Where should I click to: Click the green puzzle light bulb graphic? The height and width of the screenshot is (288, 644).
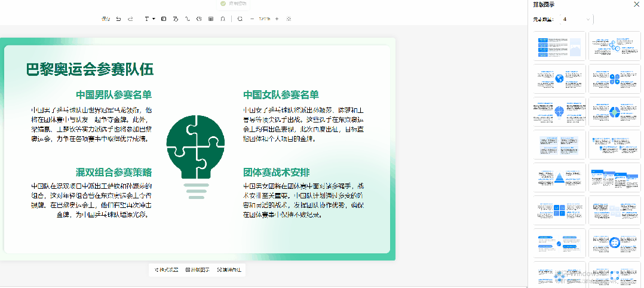195,157
